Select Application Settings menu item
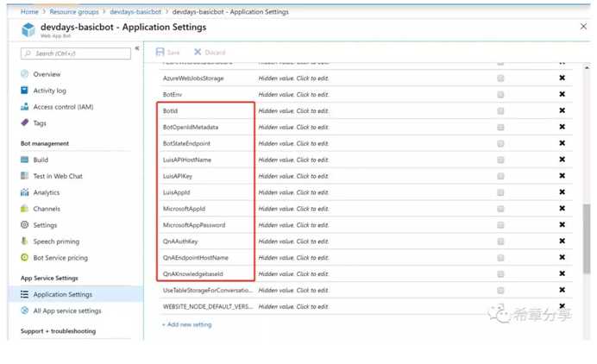597x364 pixels. (x=75, y=294)
